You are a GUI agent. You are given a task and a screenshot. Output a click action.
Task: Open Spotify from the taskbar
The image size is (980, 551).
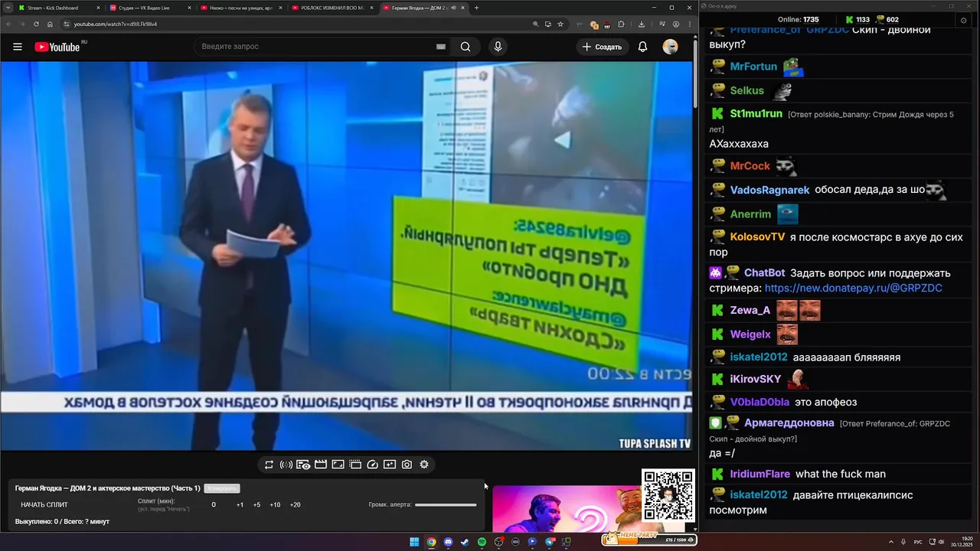click(482, 542)
